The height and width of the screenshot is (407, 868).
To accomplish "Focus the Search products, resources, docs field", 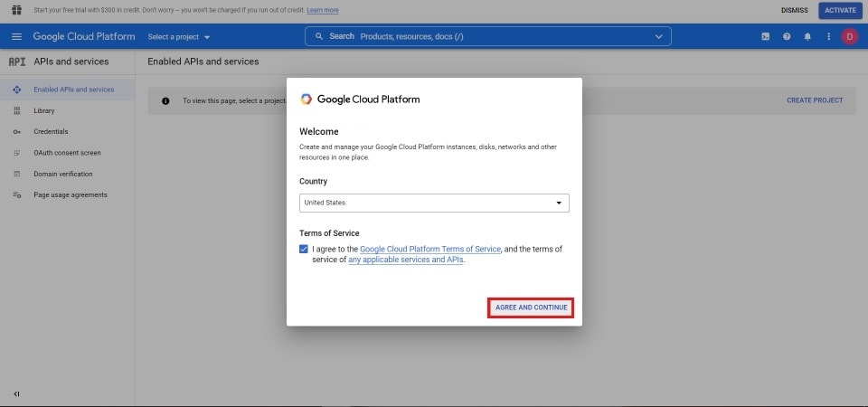I will click(x=487, y=36).
